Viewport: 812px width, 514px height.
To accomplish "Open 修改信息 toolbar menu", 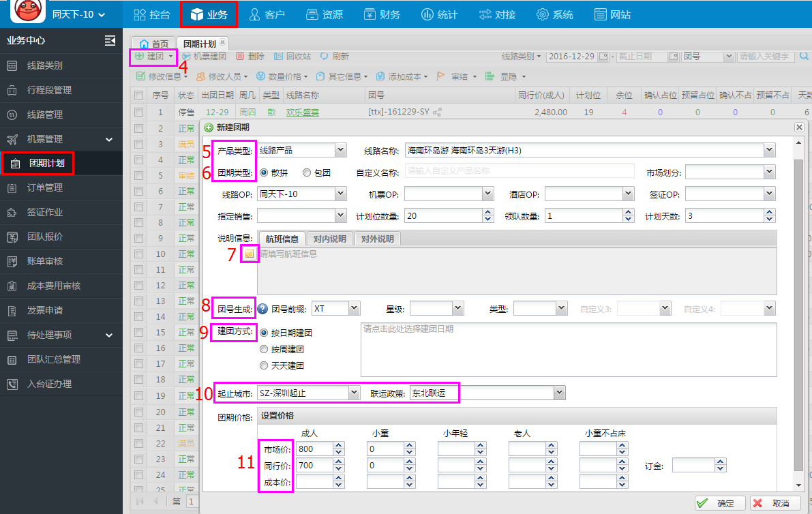I will pyautogui.click(x=162, y=76).
